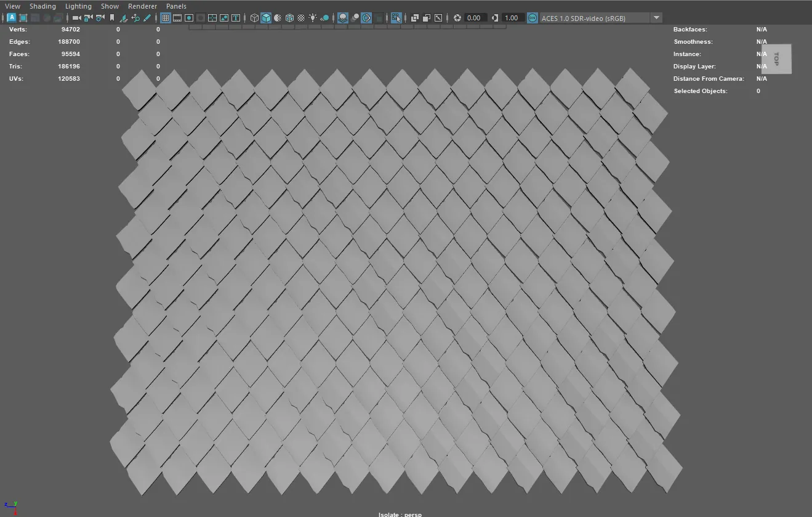Toggle the XRay display icon
This screenshot has height=517, width=812.
pyautogui.click(x=415, y=18)
